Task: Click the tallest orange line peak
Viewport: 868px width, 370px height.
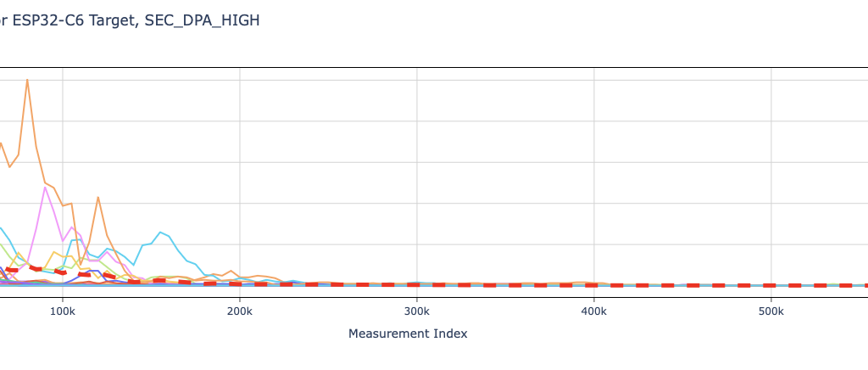Action: [27, 81]
